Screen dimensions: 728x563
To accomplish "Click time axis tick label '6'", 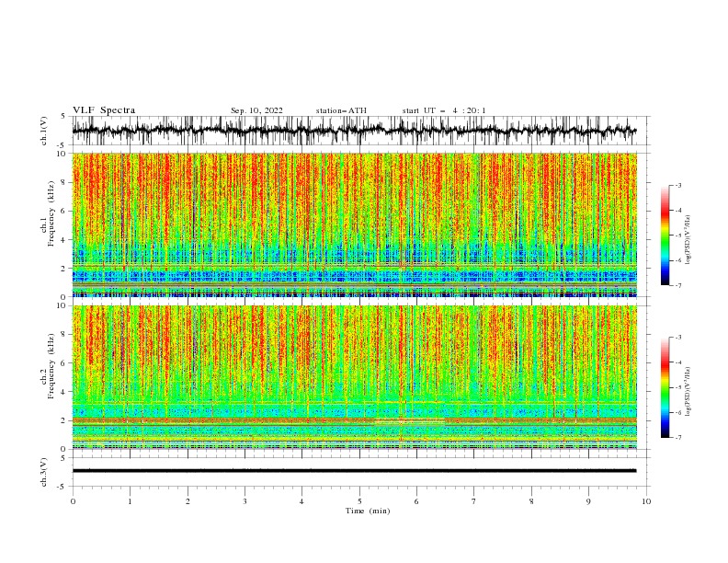I will pyautogui.click(x=416, y=501).
